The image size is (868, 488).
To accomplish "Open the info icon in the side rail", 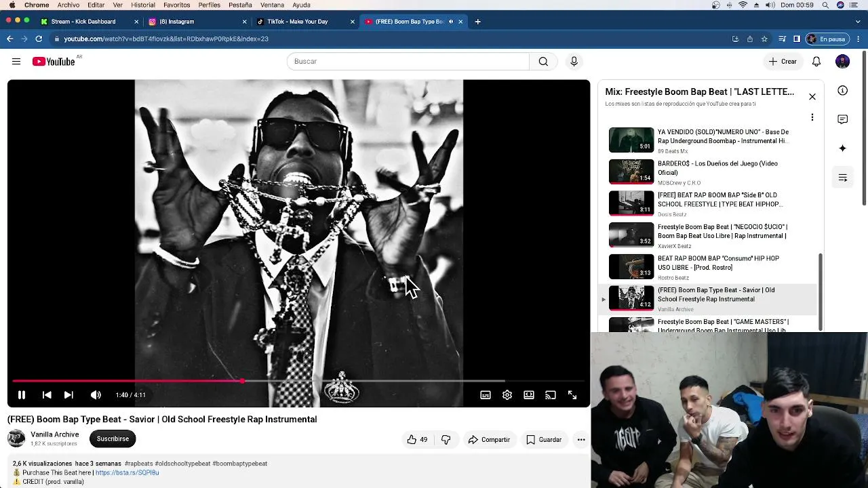I will [x=842, y=91].
